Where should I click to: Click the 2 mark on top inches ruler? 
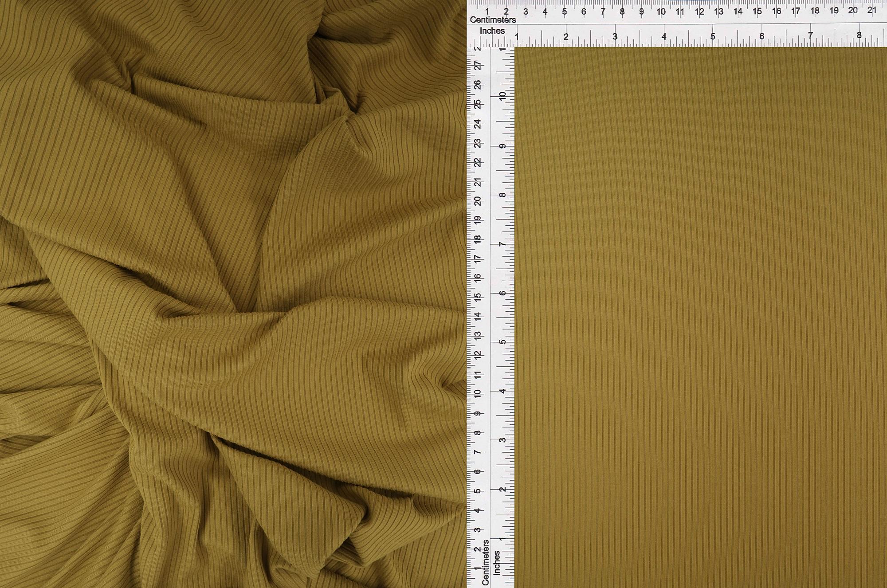point(566,37)
